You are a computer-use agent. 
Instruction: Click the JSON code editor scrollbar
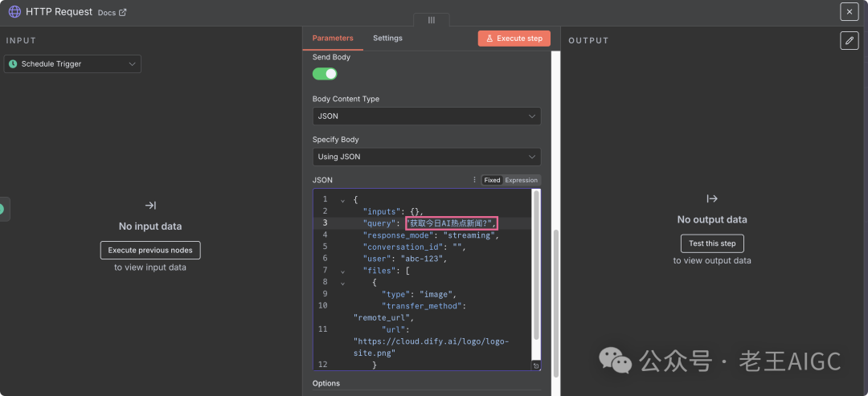[x=535, y=266]
